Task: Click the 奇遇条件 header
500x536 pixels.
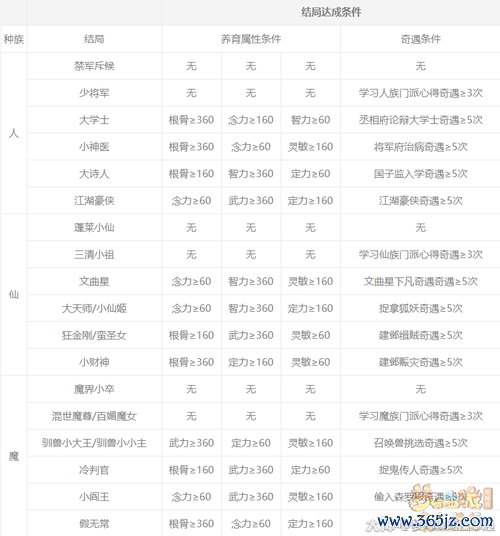Action: tap(420, 39)
